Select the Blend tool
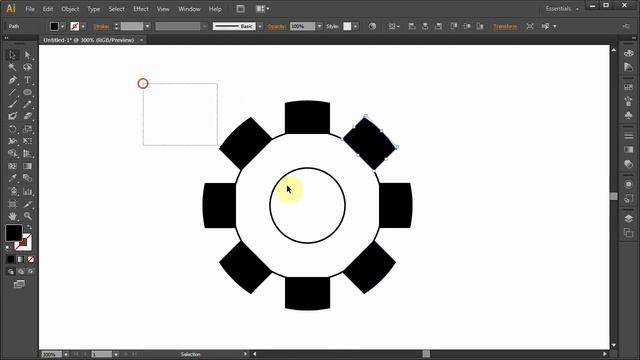640x360 pixels. coord(27,178)
